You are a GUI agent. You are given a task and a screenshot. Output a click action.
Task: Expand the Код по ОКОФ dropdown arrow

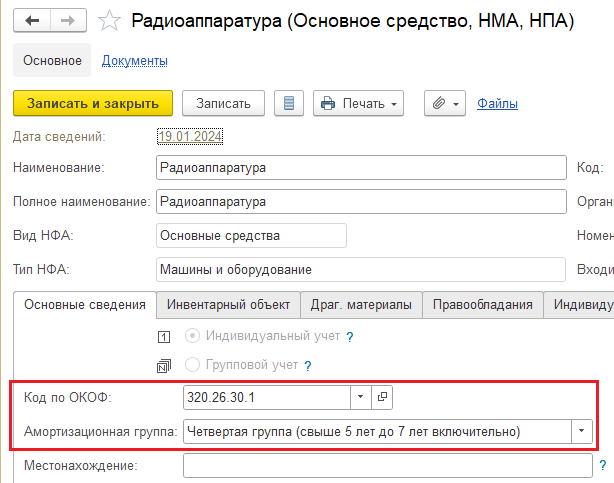pyautogui.click(x=361, y=397)
